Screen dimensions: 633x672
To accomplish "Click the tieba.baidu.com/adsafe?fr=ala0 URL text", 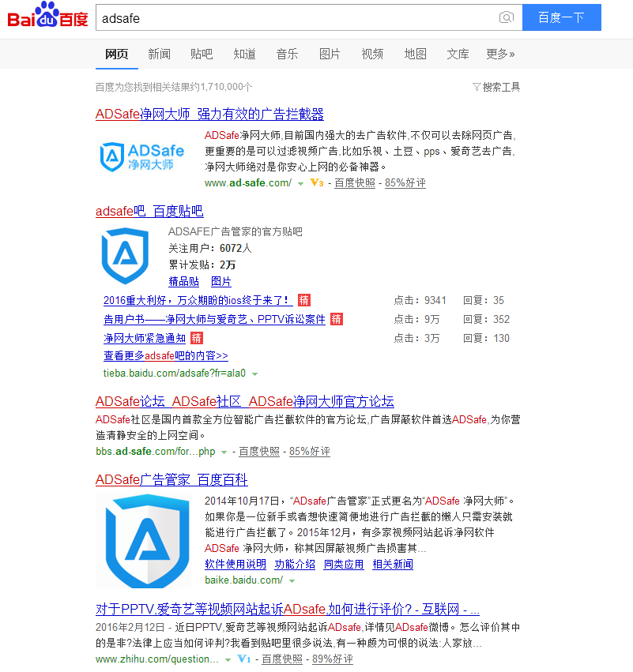I will (175, 374).
